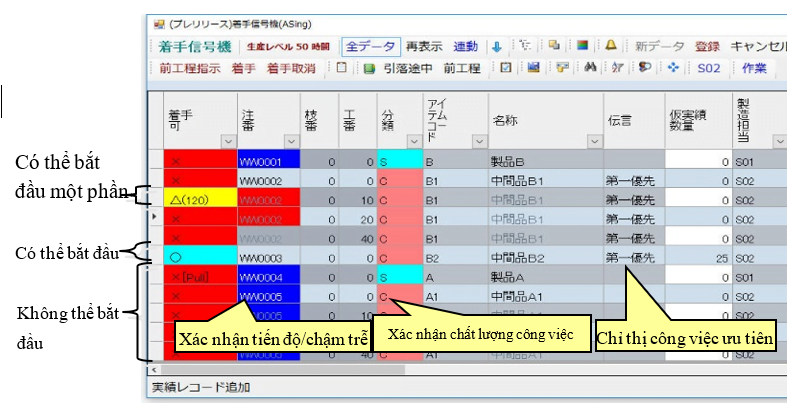
Task: Select the B2 item code cell
Action: 456,257
